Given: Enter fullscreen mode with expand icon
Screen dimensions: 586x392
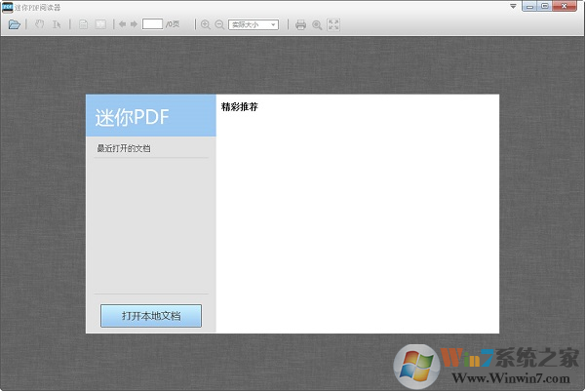Looking at the screenshot, I should coord(333,24).
